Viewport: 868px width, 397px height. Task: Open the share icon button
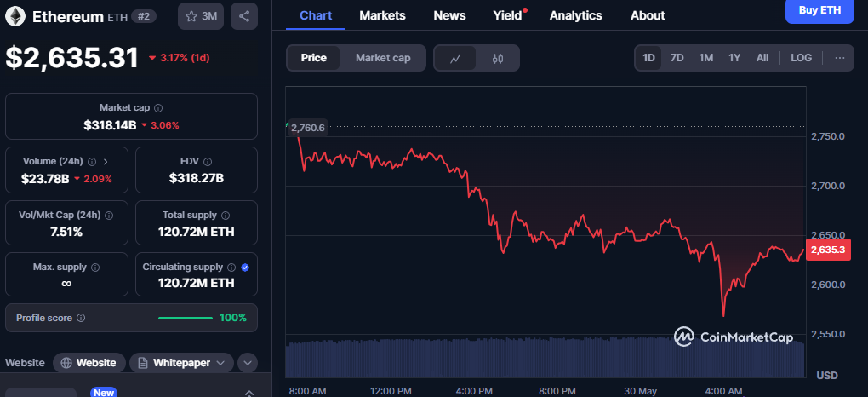point(244,16)
